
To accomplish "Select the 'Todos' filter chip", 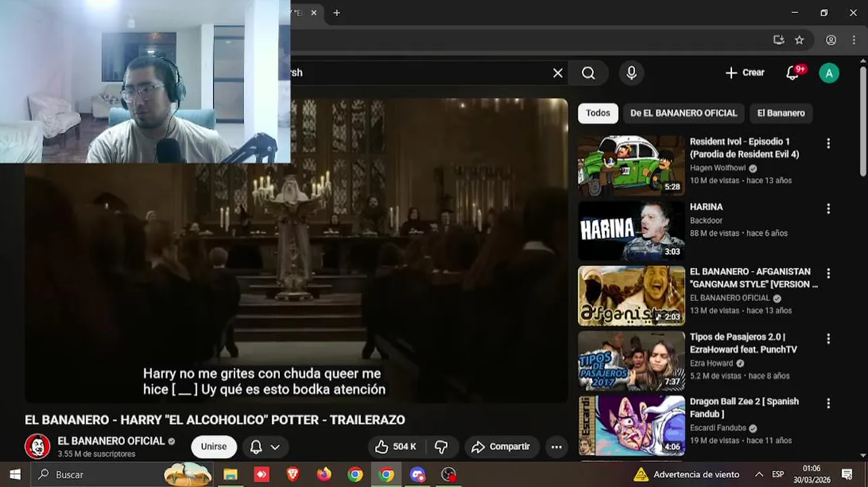I will click(598, 113).
